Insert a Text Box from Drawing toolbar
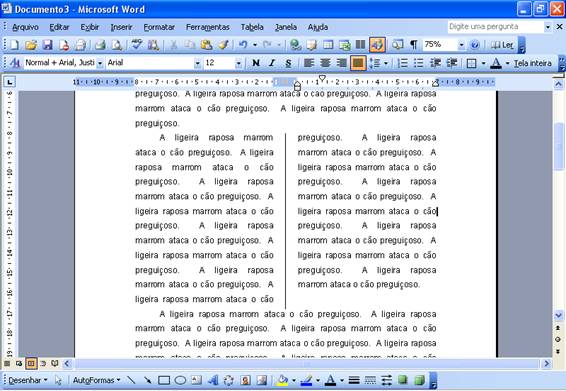Image resolution: width=566 pixels, height=391 pixels. coord(197,380)
